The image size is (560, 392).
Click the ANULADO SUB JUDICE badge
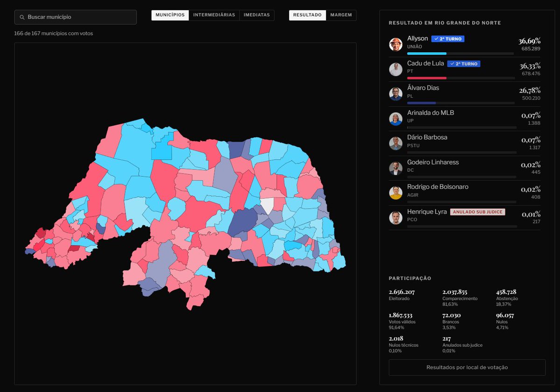pos(477,212)
